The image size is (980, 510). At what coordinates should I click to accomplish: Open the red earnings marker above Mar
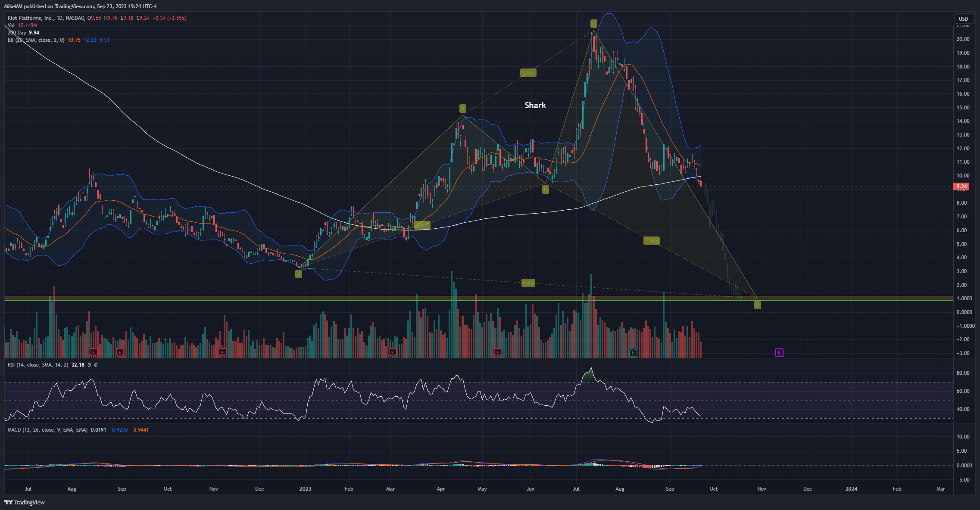click(x=393, y=352)
